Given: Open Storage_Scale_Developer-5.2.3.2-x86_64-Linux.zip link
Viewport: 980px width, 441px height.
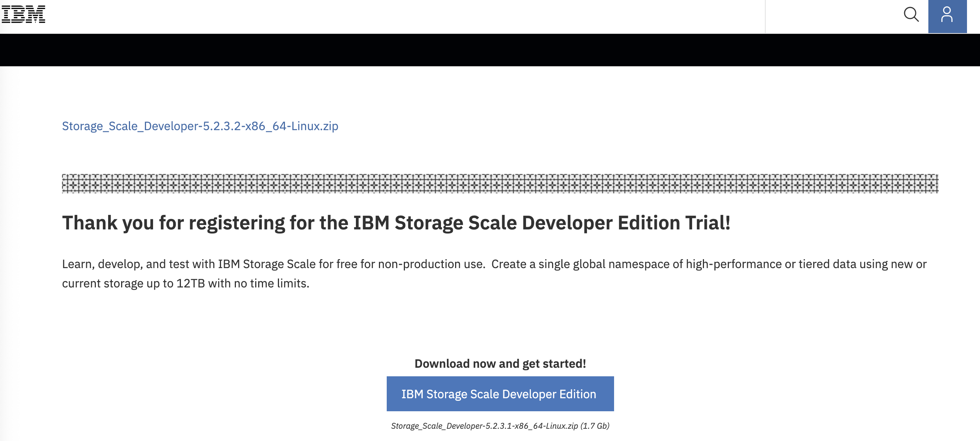Looking at the screenshot, I should tap(200, 126).
